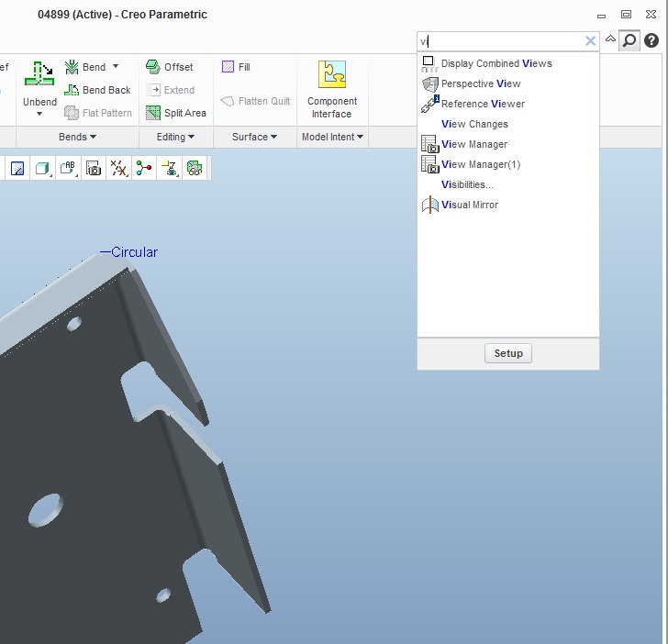
Task: Open the Annotation Display icon
Action: [x=170, y=169]
